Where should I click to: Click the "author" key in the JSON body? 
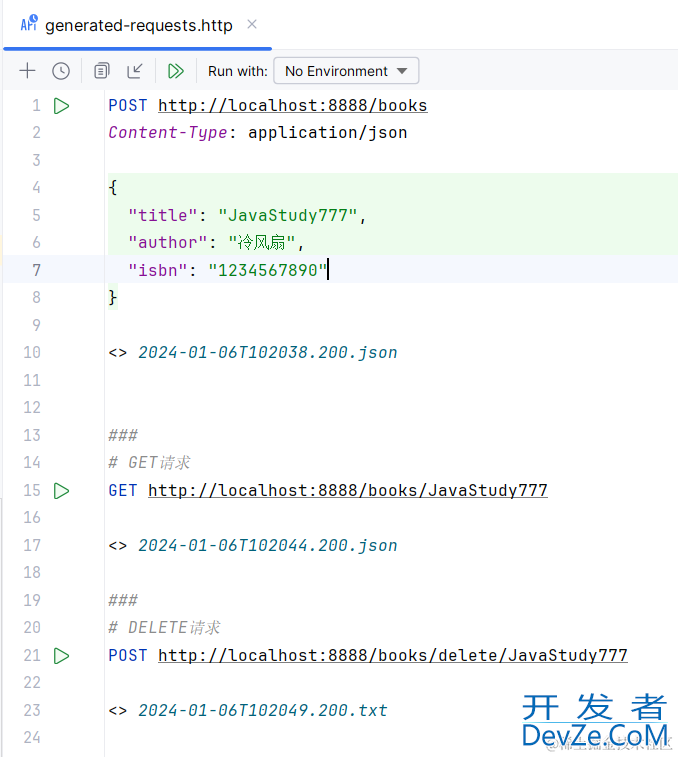pos(168,242)
